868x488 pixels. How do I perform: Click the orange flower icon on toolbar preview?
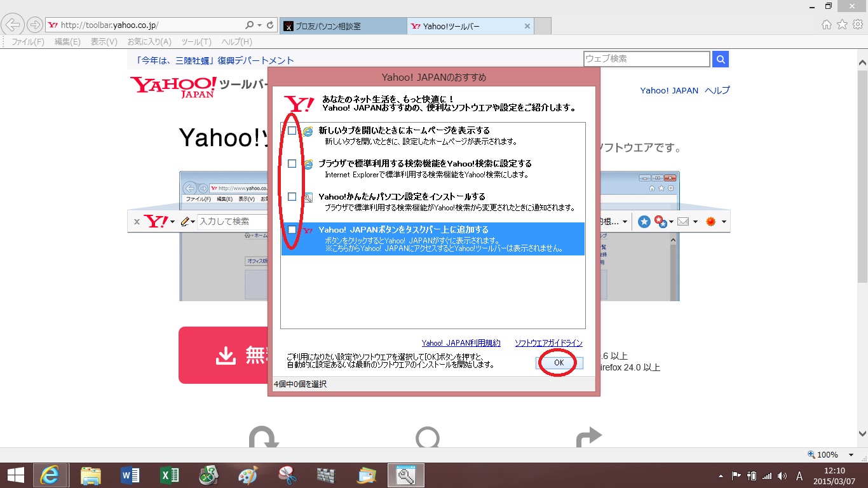click(x=711, y=222)
